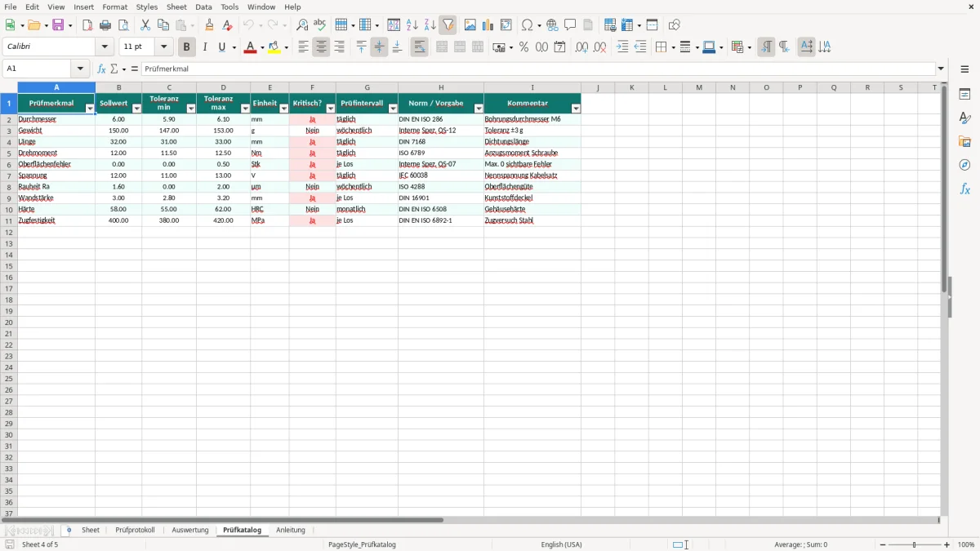This screenshot has width=980, height=551.
Task: Open the Kritisch? column filter dropdown
Action: pos(331,109)
